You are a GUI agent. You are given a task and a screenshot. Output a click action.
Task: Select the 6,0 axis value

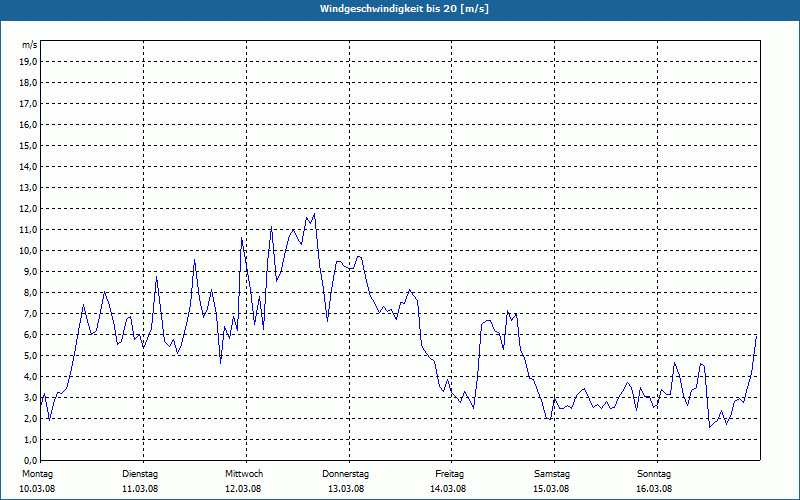point(31,335)
